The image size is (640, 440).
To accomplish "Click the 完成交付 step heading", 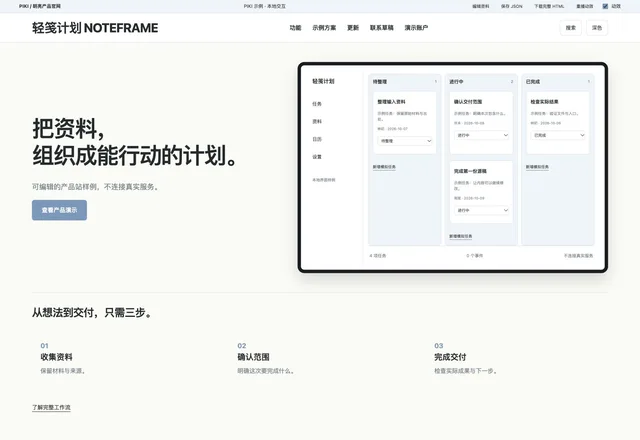I will pos(450,357).
